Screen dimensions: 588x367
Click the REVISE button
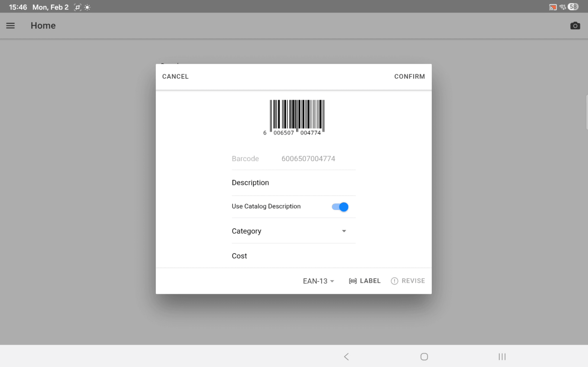(x=408, y=281)
